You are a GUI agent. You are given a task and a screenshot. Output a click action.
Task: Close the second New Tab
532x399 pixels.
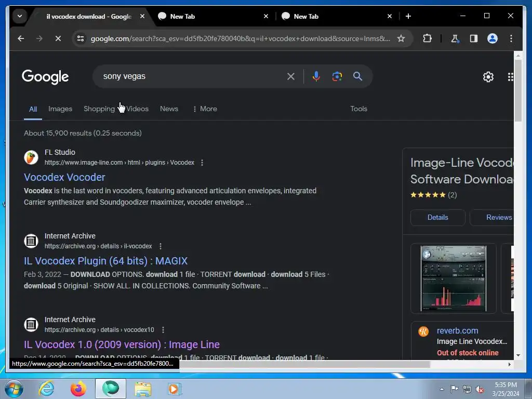point(390,16)
